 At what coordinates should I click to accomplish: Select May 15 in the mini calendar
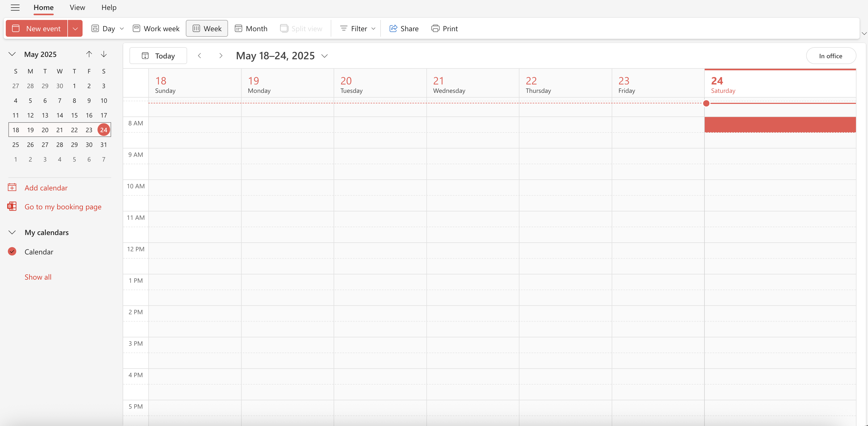pos(74,115)
